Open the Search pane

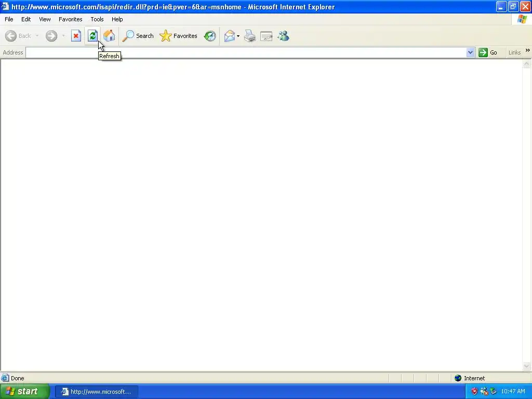[138, 36]
